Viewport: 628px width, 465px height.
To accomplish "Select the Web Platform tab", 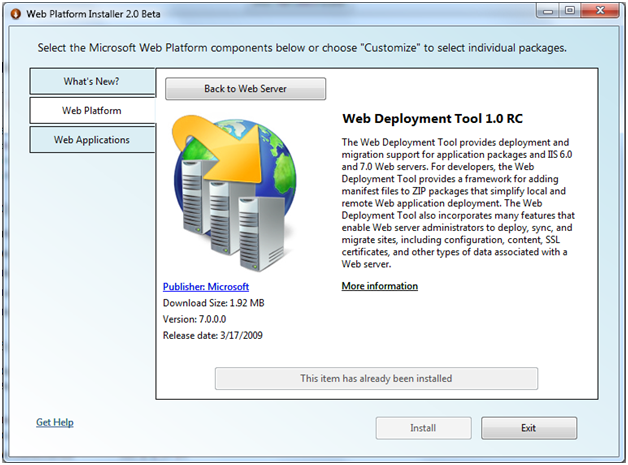I will click(x=92, y=111).
